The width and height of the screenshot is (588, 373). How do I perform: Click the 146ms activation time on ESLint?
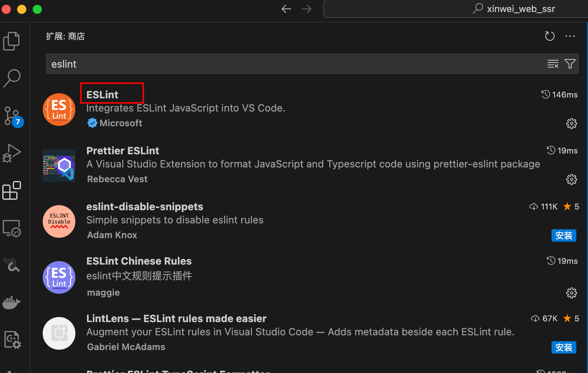(x=560, y=94)
